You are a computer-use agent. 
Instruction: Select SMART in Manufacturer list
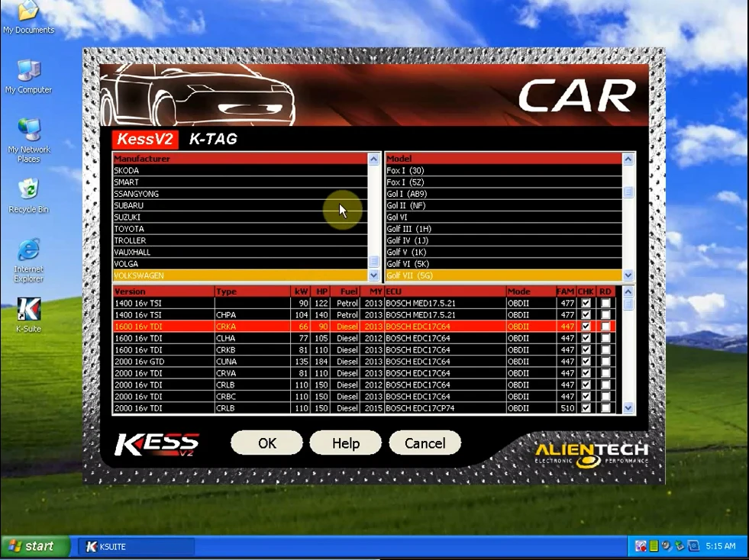pyautogui.click(x=240, y=182)
